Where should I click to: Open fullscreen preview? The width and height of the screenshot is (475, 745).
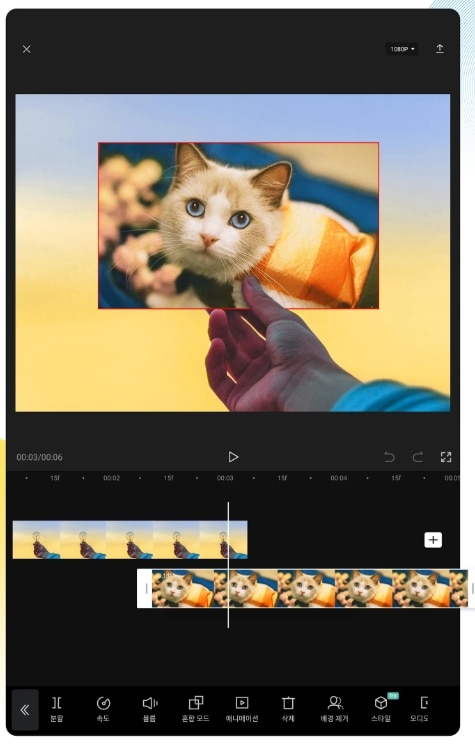(x=446, y=457)
